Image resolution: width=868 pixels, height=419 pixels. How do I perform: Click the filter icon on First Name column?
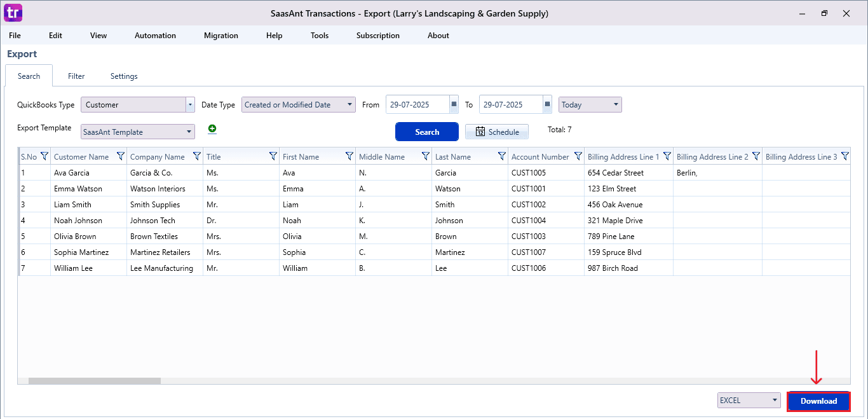(x=349, y=156)
